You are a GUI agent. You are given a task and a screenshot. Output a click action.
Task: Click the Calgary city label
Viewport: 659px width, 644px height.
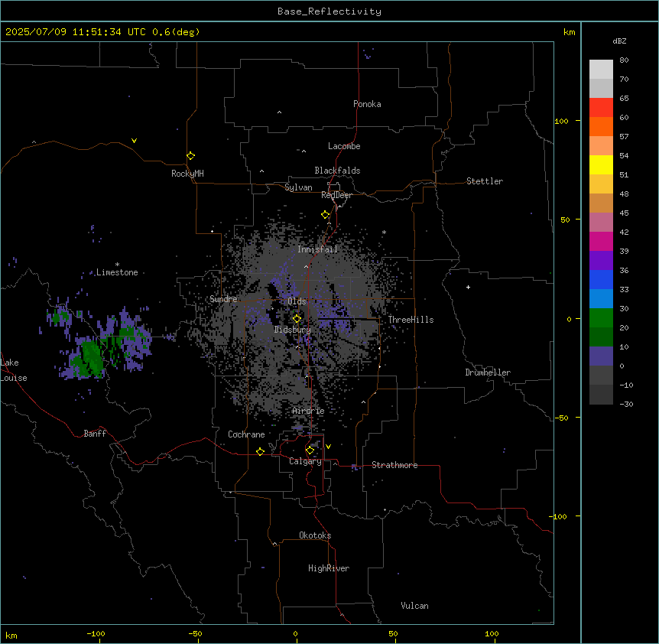(x=305, y=461)
